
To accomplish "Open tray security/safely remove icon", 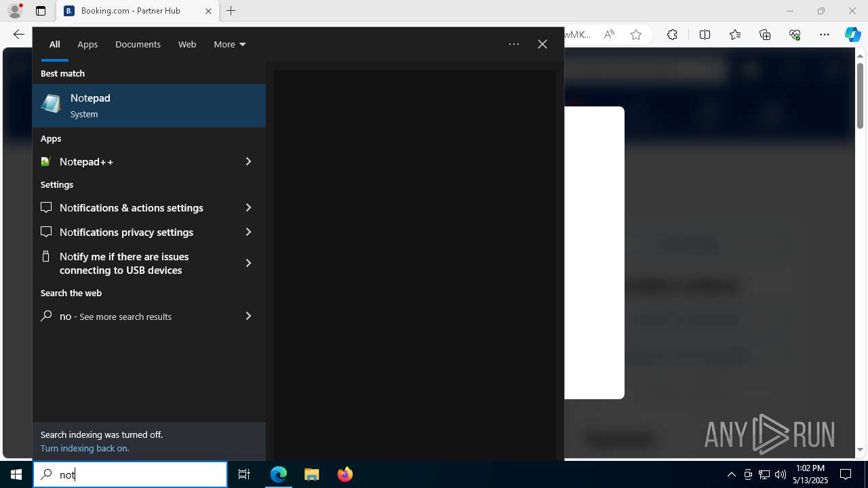I will click(747, 474).
